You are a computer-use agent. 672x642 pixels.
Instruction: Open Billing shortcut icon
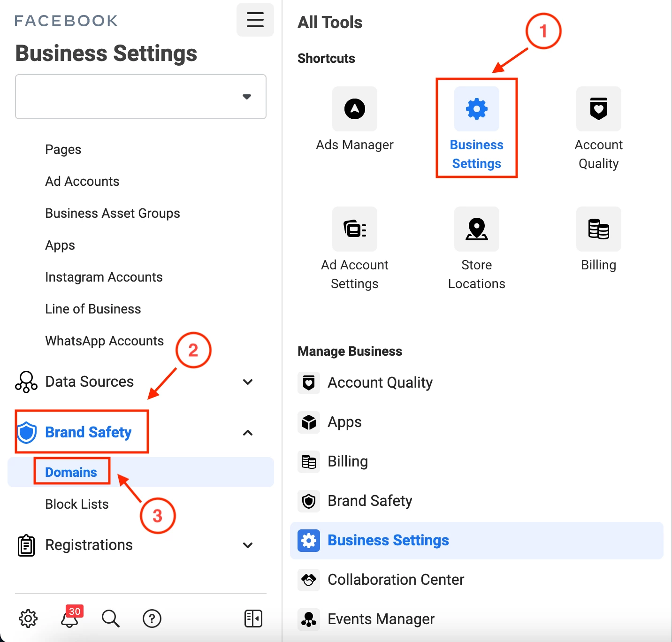tap(599, 229)
